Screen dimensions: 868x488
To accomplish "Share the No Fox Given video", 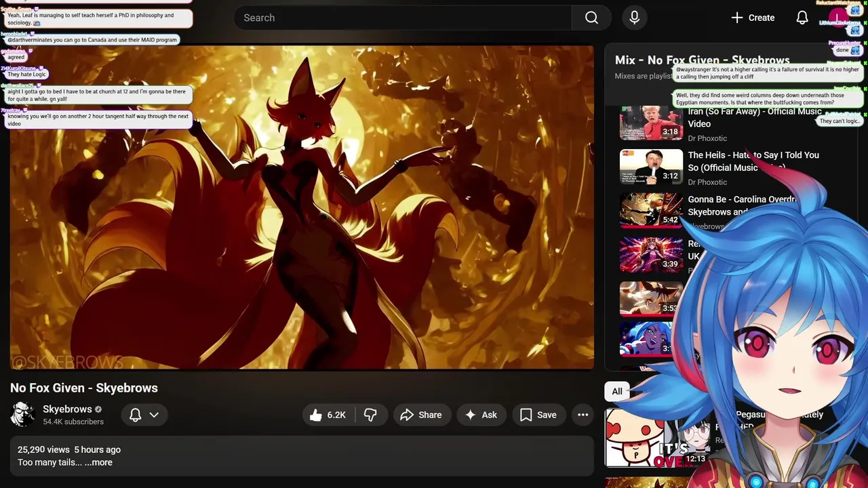I will pos(421,415).
